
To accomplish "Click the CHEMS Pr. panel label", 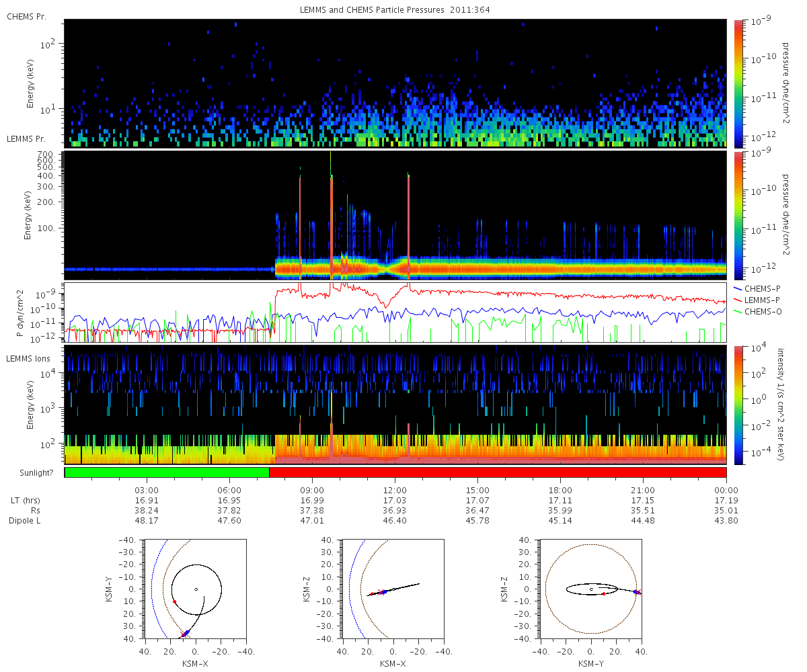I will tap(27, 15).
